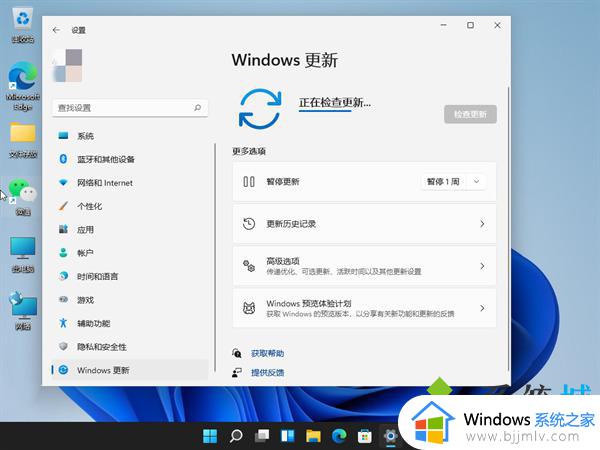
Task: Click the Wi-Fi network icon in sidebar
Action: [63, 183]
